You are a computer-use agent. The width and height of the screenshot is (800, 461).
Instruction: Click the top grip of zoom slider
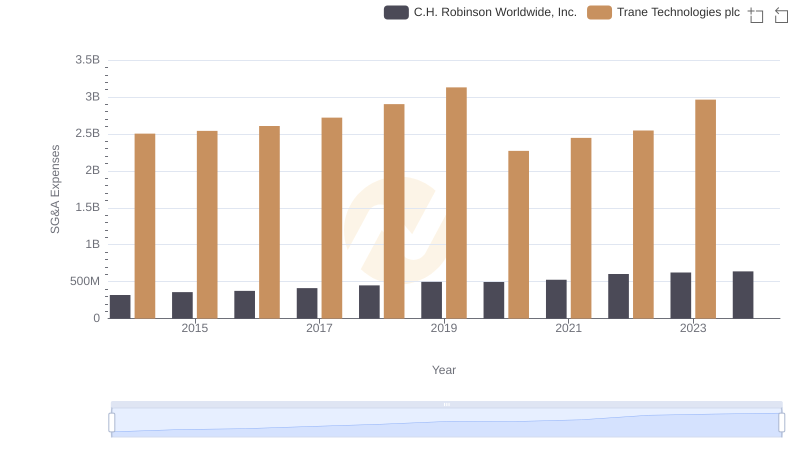click(x=446, y=404)
